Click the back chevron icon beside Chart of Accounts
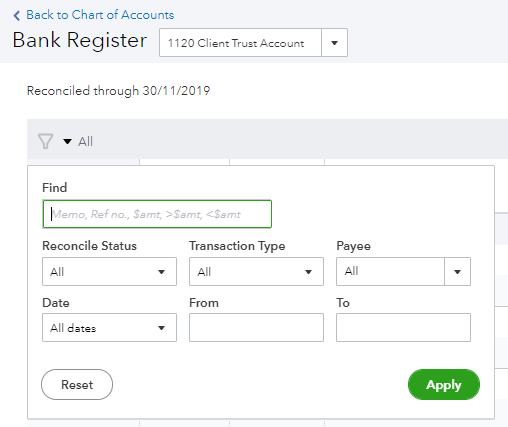 click(x=17, y=15)
